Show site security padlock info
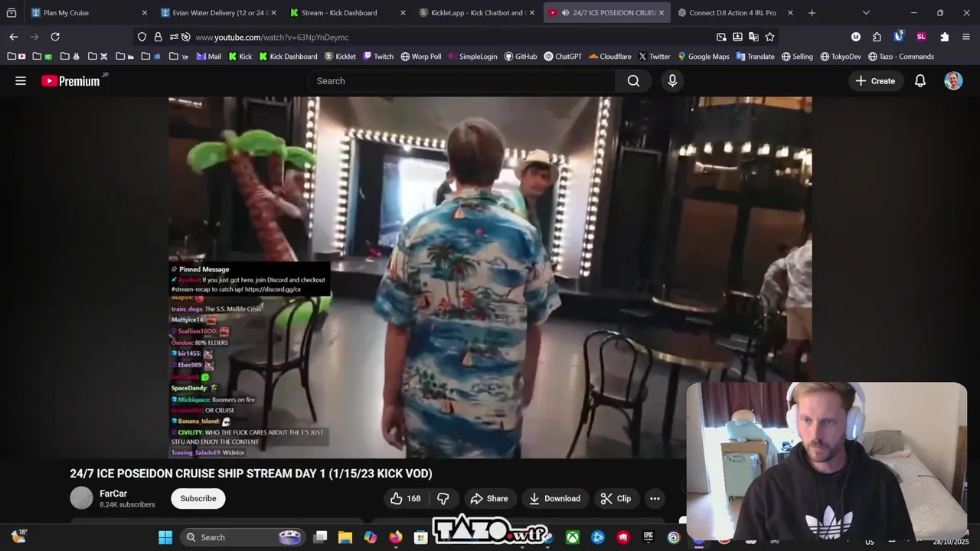Screen dimensions: 980x551 (158, 37)
